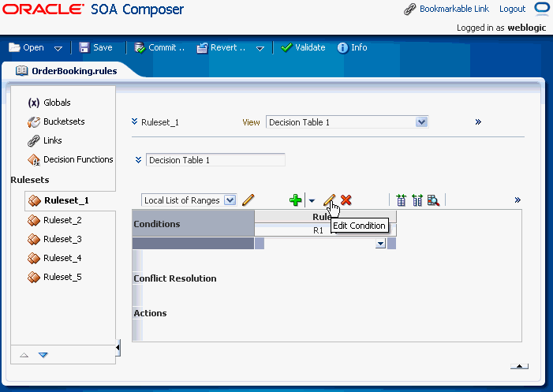Screen dimensions: 553x392
Task: Expand the decision table toolbar overflow arrow
Action: coord(518,200)
